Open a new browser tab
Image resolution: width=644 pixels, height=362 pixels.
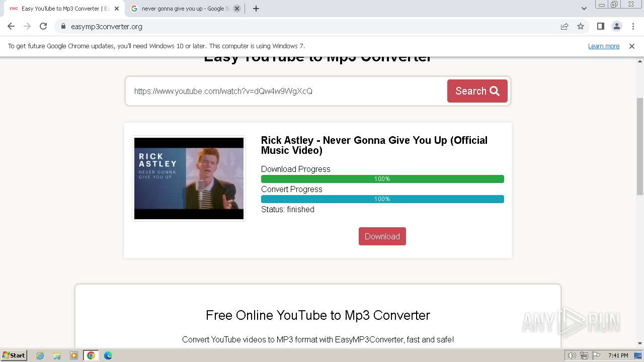point(256,9)
